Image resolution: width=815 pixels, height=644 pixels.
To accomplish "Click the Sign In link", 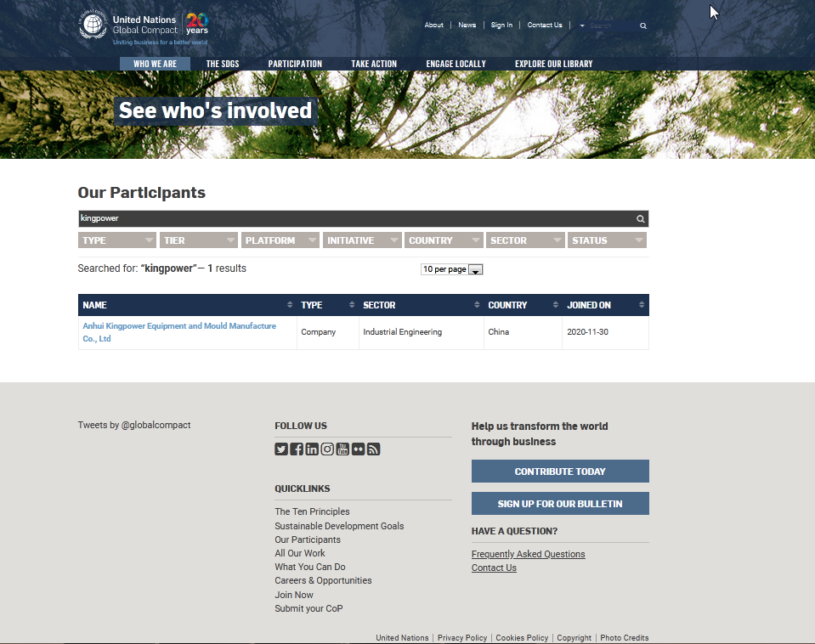I will pos(501,25).
